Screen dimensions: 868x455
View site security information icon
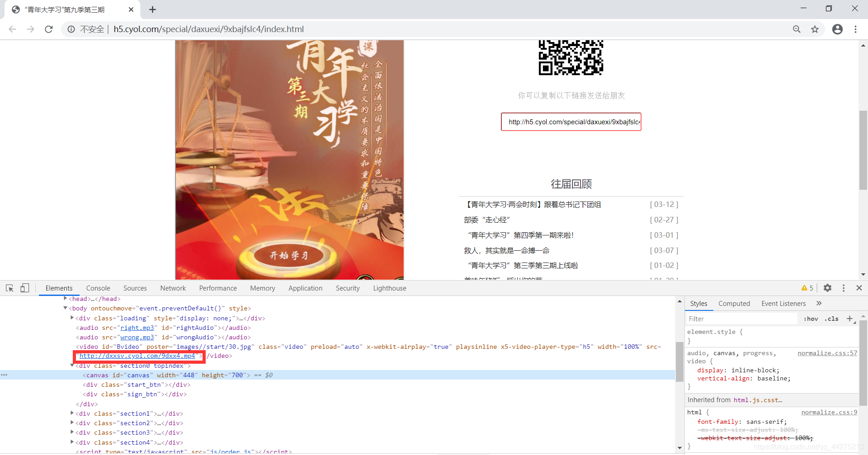coord(71,29)
